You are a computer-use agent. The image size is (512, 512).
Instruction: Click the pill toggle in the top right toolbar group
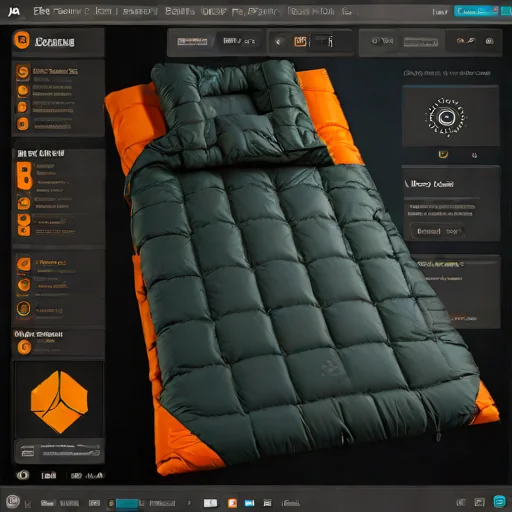[x=382, y=41]
